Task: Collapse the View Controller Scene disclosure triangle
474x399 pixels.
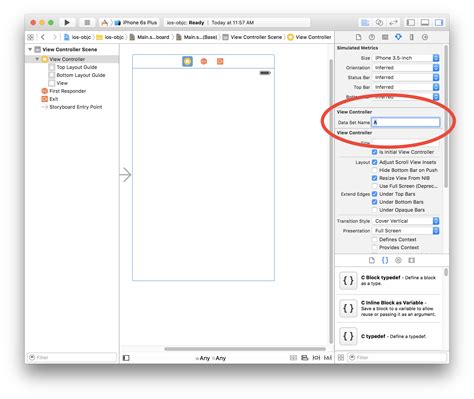Action: click(x=30, y=49)
